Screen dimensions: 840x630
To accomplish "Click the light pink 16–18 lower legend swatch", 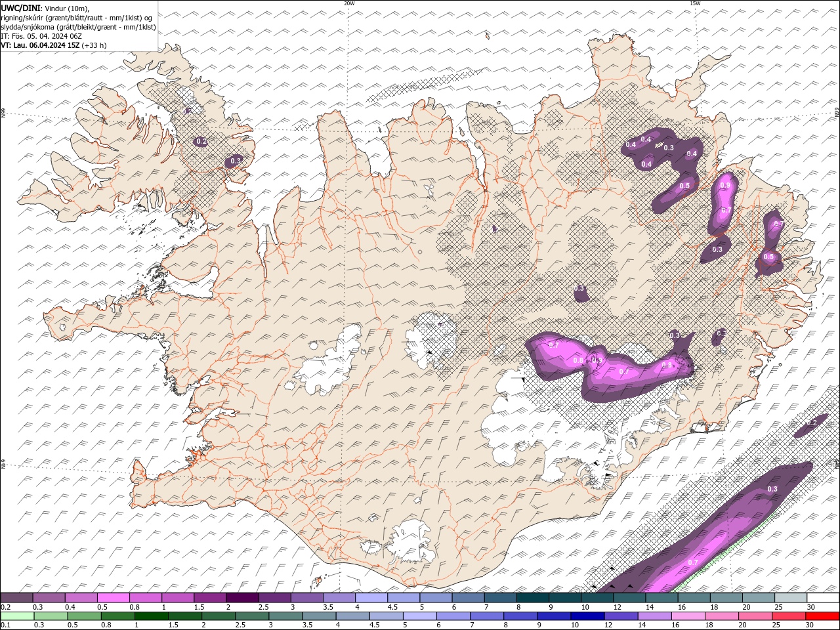I will pos(688,616).
